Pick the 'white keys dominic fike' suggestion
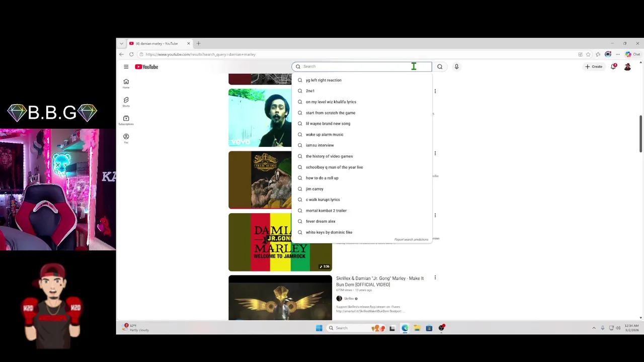Viewport: 644px width, 362px height. (x=361, y=232)
